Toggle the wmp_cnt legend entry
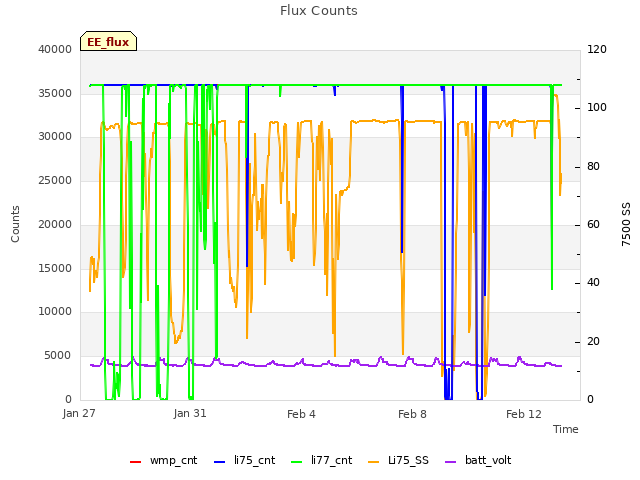This screenshot has height=480, width=640. 163,461
